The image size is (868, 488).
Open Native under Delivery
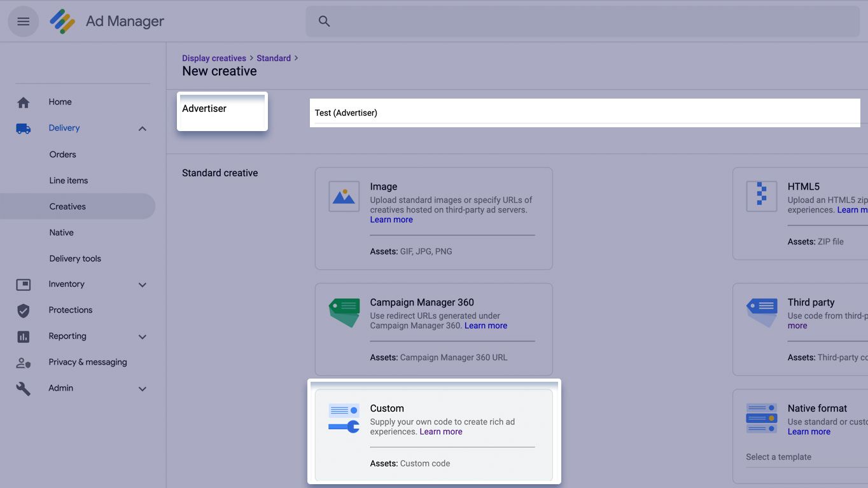tap(62, 233)
